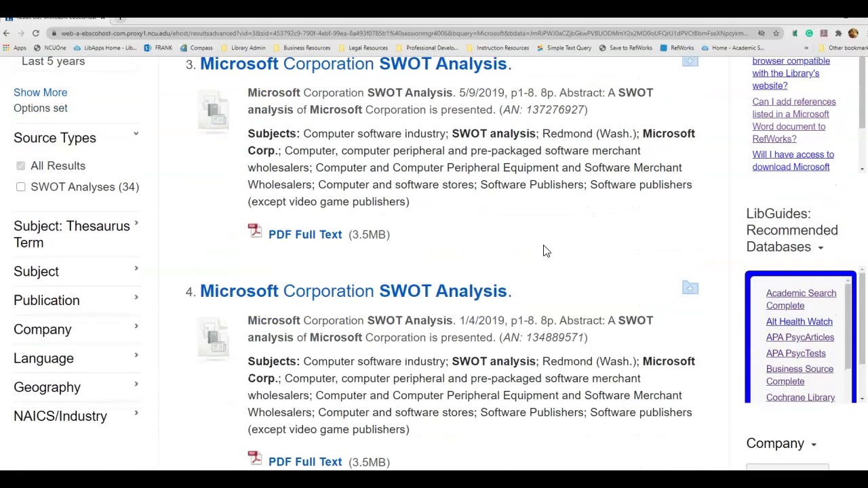Show more bookmarks with the chevron
868x488 pixels.
point(806,48)
